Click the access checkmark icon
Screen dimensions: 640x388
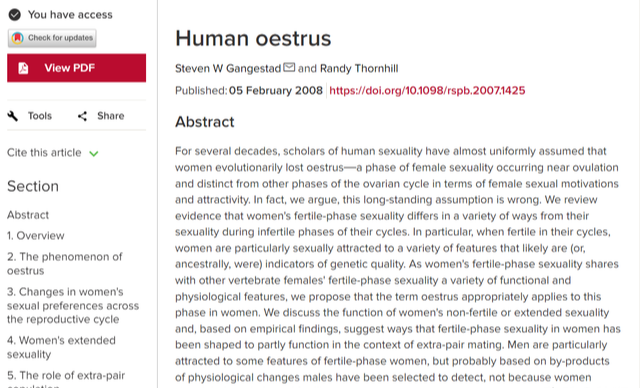click(15, 15)
